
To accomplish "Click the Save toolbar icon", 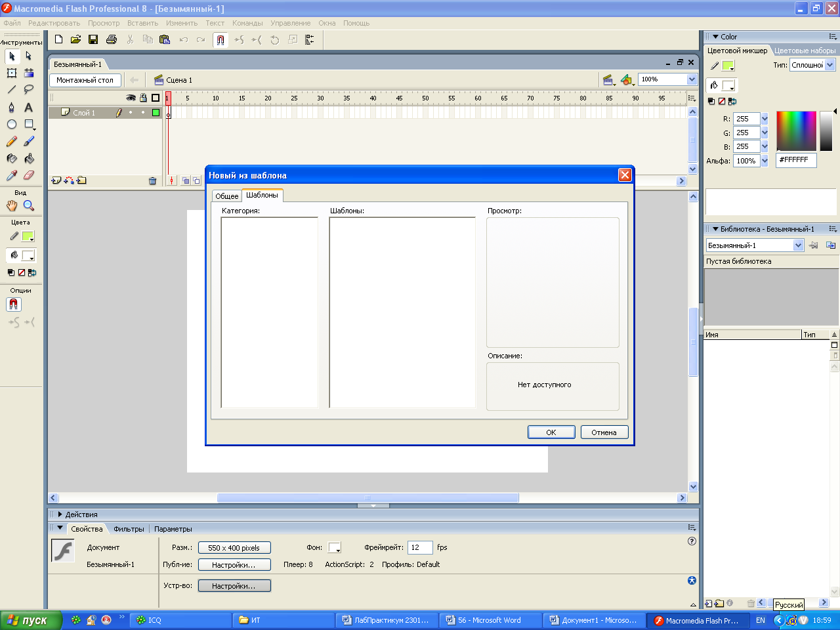I will click(93, 39).
